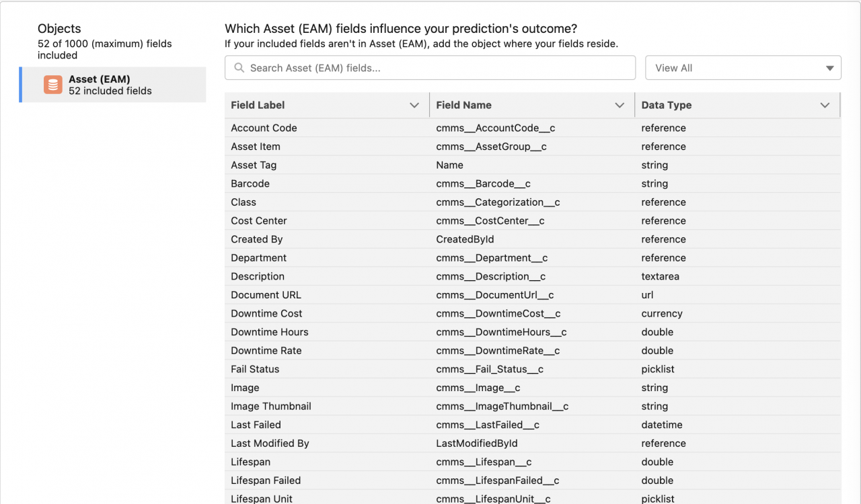Expand the View All filter dropdown
Image resolution: width=861 pixels, height=504 pixels.
743,68
